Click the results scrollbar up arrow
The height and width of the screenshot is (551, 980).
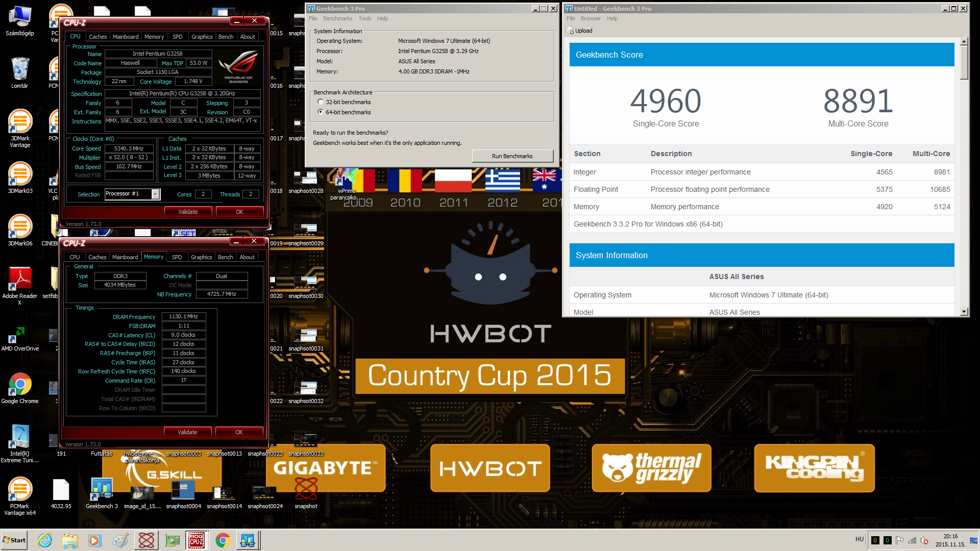[x=964, y=41]
